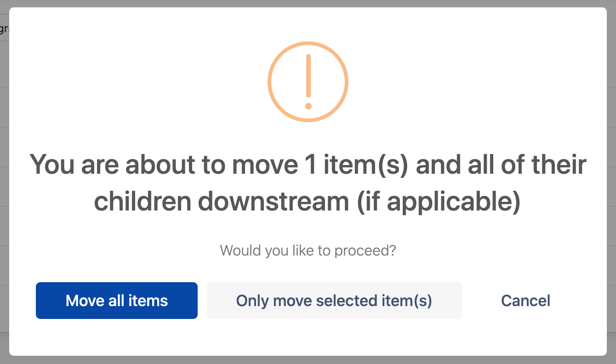Click the partially hidden text behind the dialog's top-left

(4, 29)
